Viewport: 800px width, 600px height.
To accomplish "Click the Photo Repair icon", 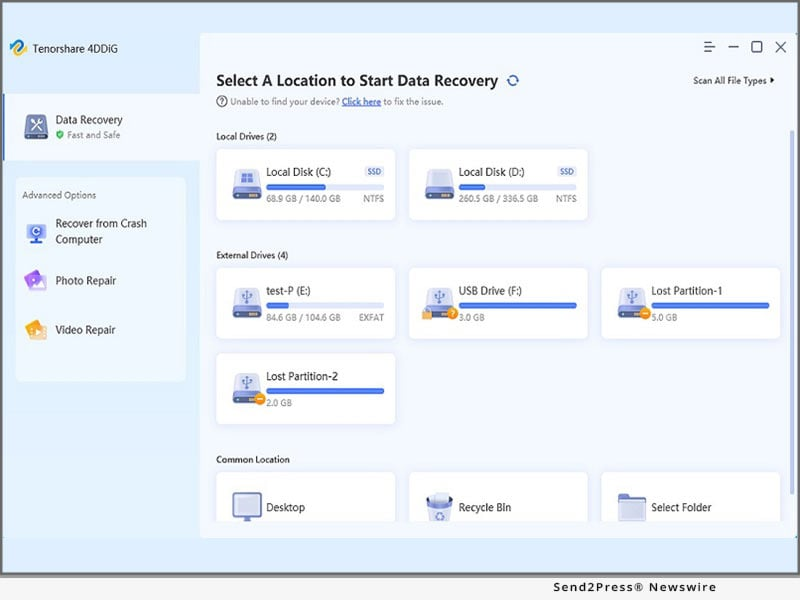I will [x=36, y=281].
